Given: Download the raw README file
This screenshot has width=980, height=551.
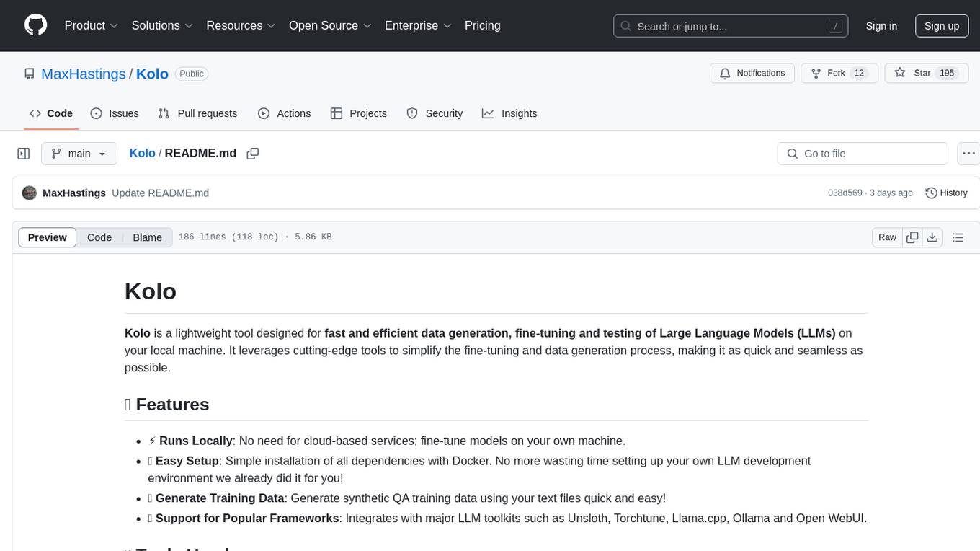Looking at the screenshot, I should click(932, 237).
